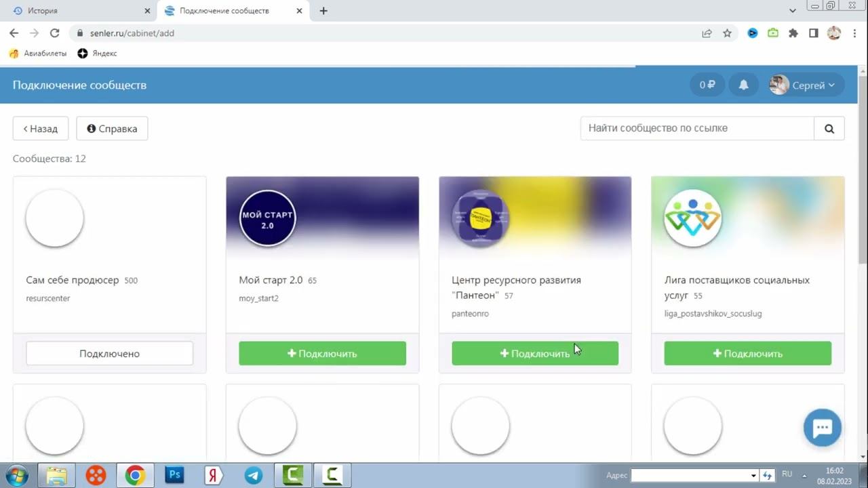The height and width of the screenshot is (488, 868).
Task: Open a new browser tab
Action: [323, 11]
